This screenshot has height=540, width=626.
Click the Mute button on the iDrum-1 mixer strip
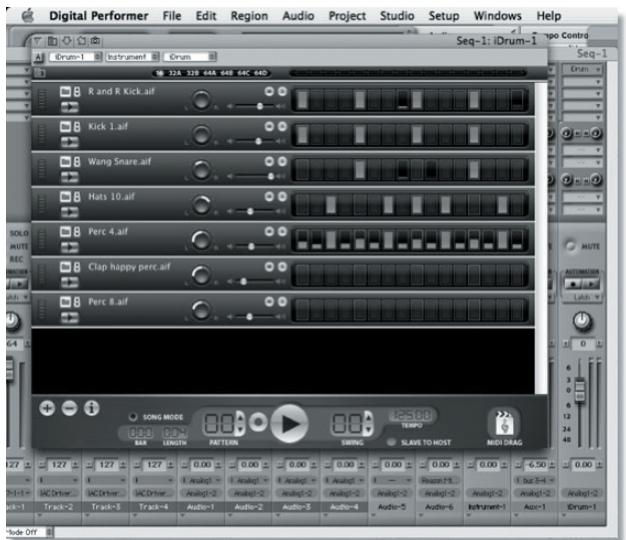coord(571,246)
